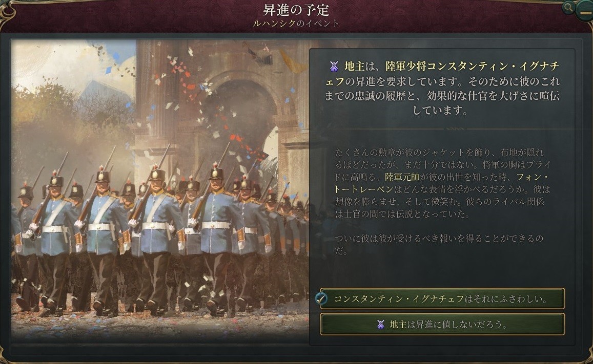Choose コンスタンティン・イグナチェフはそれにふさわしい option
The height and width of the screenshot is (364, 593).
pyautogui.click(x=442, y=298)
